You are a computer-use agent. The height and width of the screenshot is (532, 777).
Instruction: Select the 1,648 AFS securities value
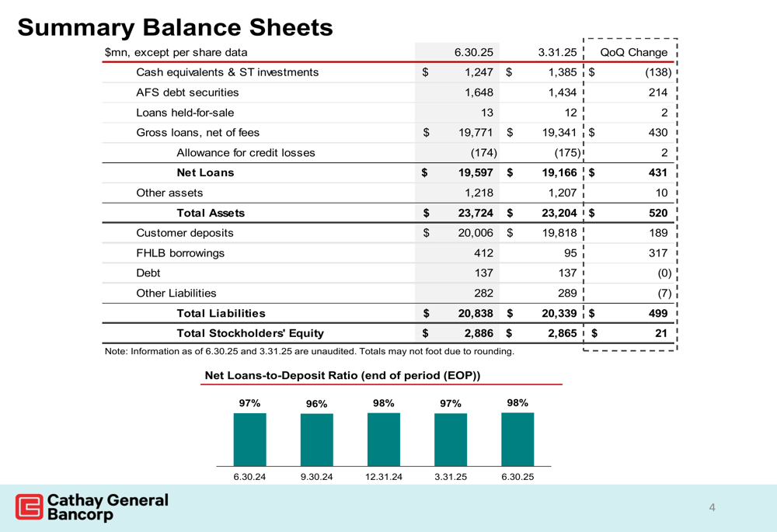pos(479,92)
